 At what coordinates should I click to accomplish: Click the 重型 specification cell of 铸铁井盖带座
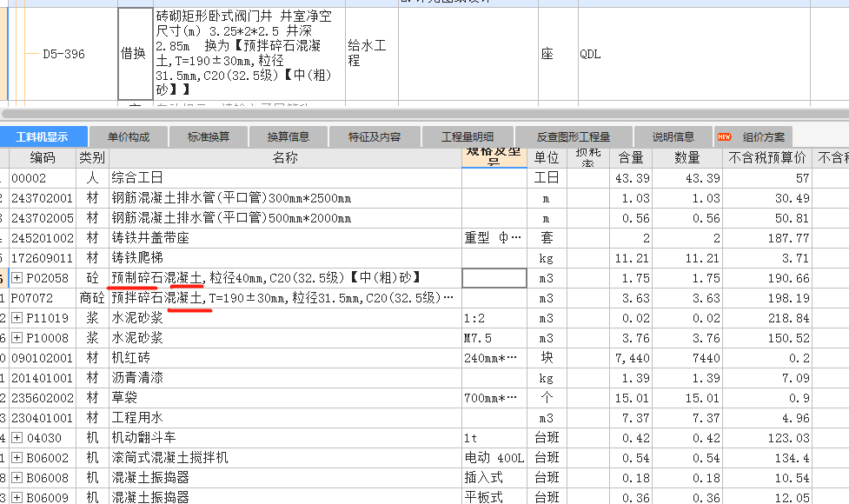[494, 238]
